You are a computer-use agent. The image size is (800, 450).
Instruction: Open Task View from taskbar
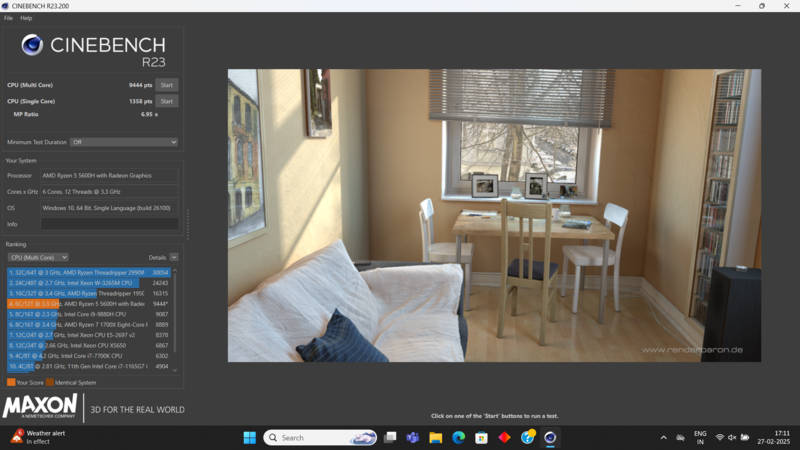click(x=390, y=438)
